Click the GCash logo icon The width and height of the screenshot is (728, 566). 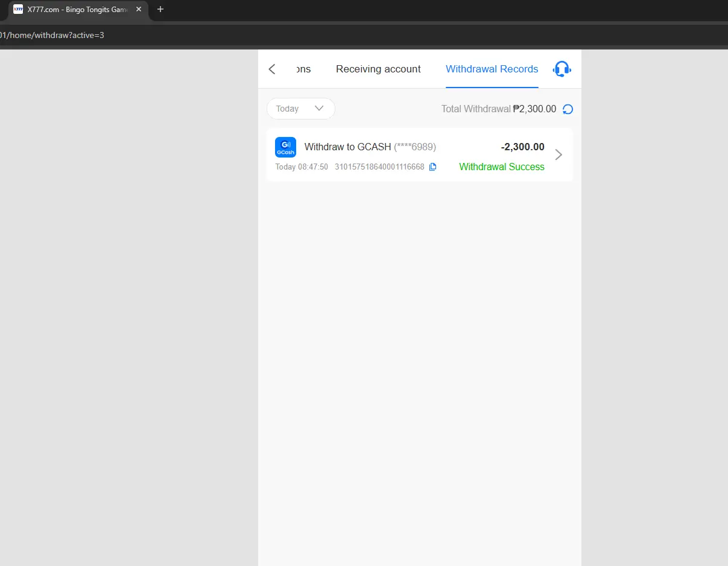(285, 147)
